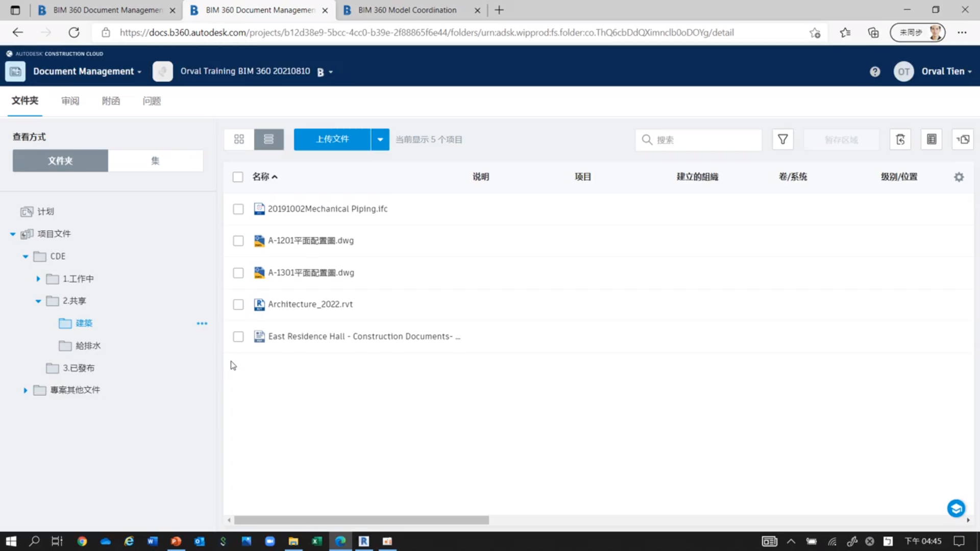Open Windows Start menu
980x551 pixels.
pyautogui.click(x=11, y=541)
